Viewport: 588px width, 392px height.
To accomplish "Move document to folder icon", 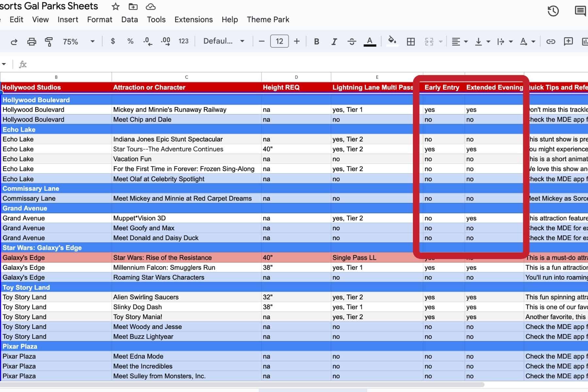I will tap(133, 7).
